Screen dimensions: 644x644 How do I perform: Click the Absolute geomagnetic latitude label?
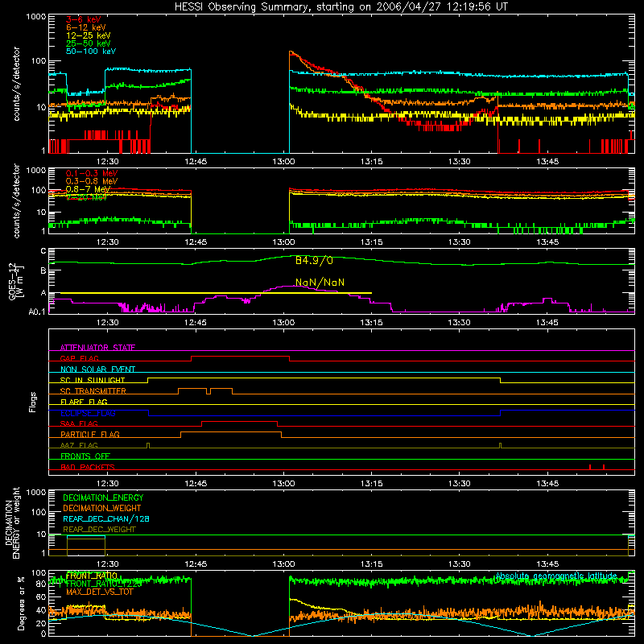[x=556, y=576]
